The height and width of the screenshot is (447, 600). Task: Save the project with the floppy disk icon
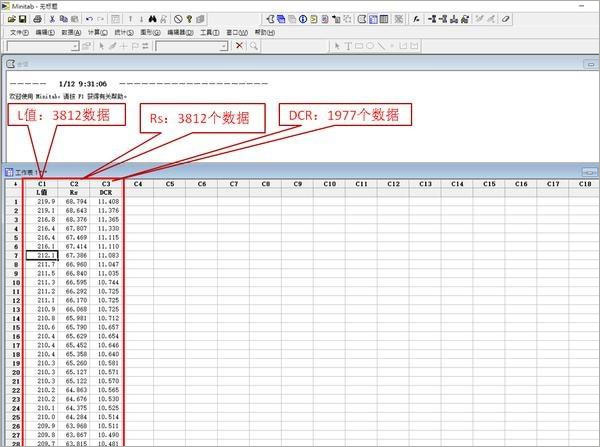click(x=23, y=19)
